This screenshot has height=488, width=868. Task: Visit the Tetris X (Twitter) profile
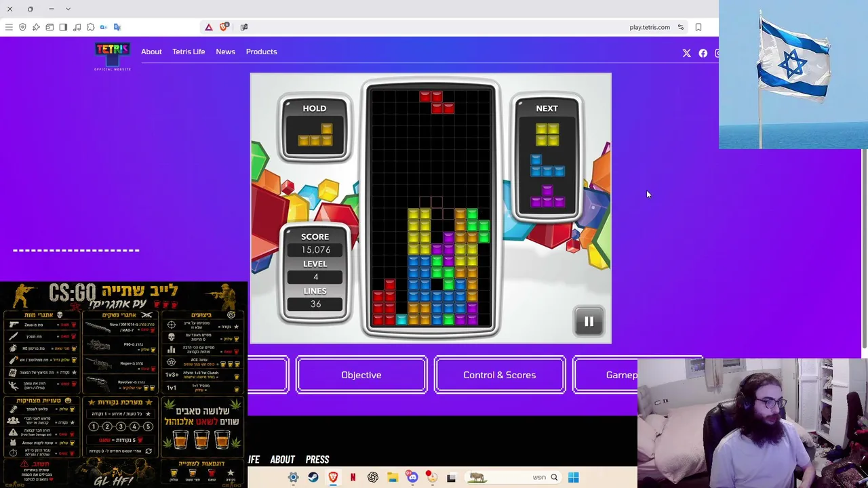pos(687,54)
